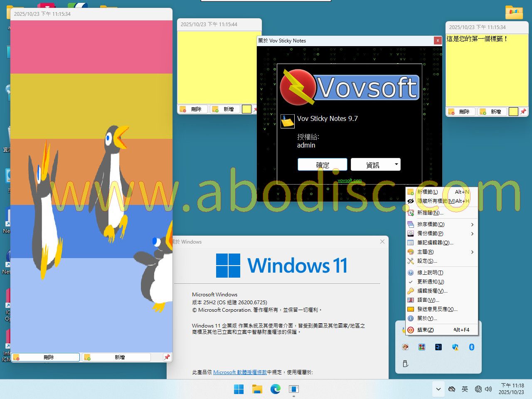The width and height of the screenshot is (532, 399).
Task: Open Microsoft Edge from the taskbar
Action: [275, 389]
